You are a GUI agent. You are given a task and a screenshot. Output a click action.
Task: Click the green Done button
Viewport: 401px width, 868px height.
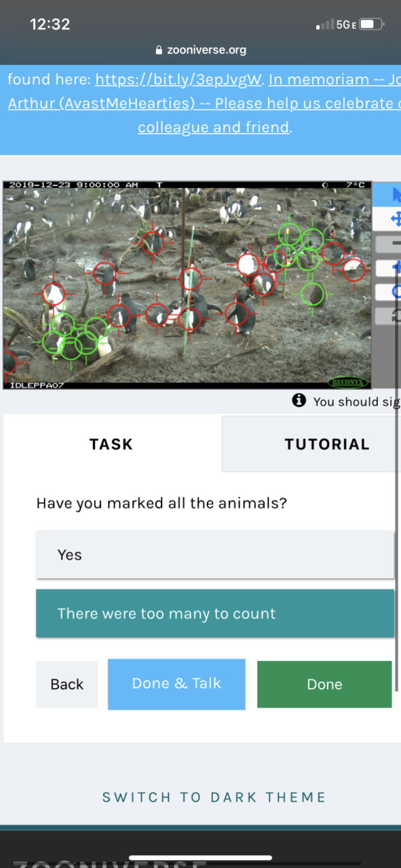click(x=324, y=684)
